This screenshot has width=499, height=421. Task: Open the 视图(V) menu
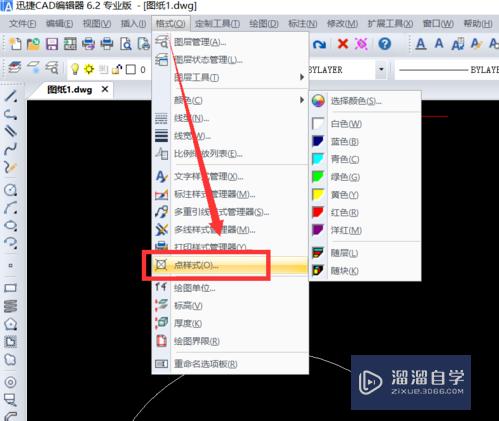(x=97, y=24)
